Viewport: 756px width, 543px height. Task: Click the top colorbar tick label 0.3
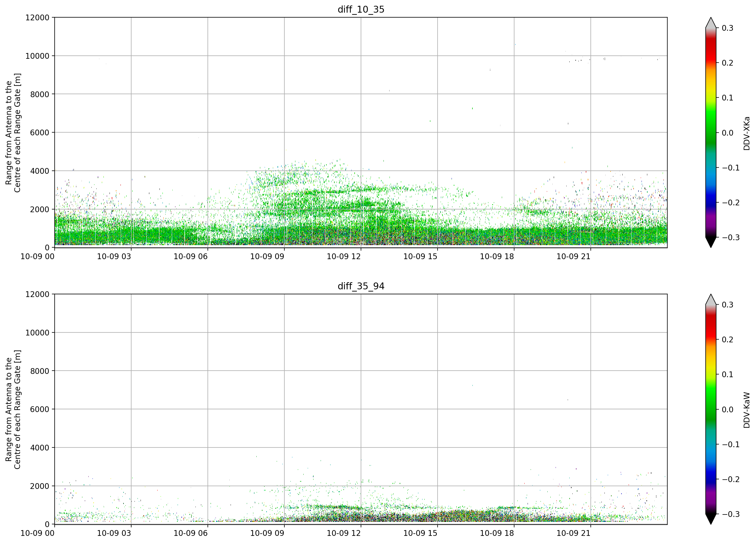(x=728, y=28)
